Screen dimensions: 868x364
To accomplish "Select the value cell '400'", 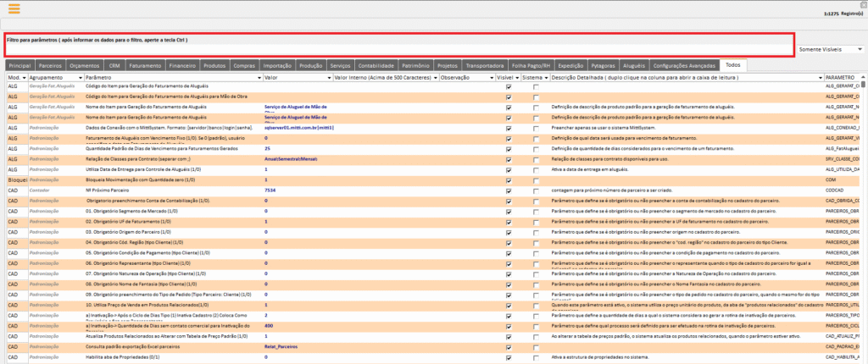I will point(298,326).
